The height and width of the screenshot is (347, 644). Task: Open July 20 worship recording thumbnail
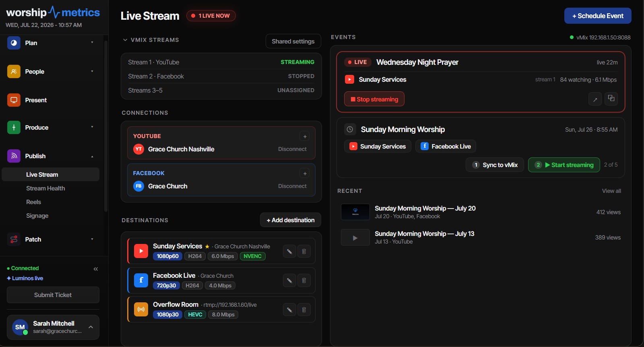(355, 212)
